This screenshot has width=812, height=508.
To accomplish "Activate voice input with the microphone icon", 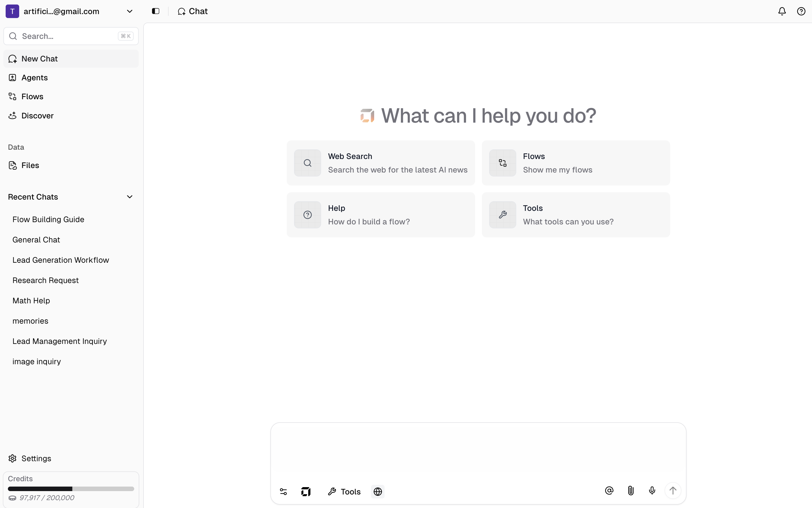I will click(651, 491).
